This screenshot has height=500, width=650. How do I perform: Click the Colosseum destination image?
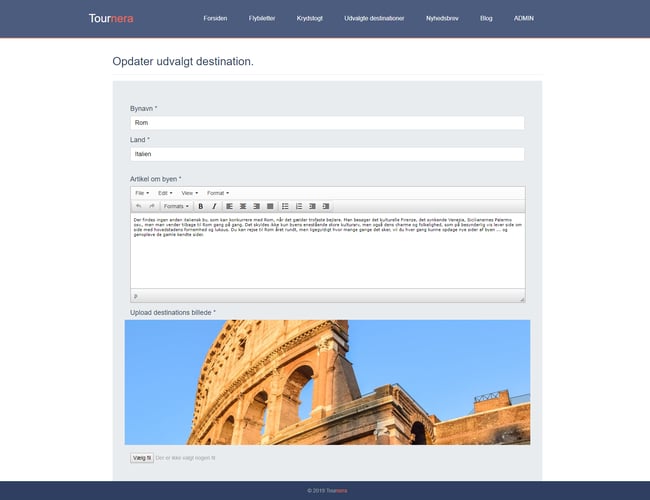[x=327, y=382]
